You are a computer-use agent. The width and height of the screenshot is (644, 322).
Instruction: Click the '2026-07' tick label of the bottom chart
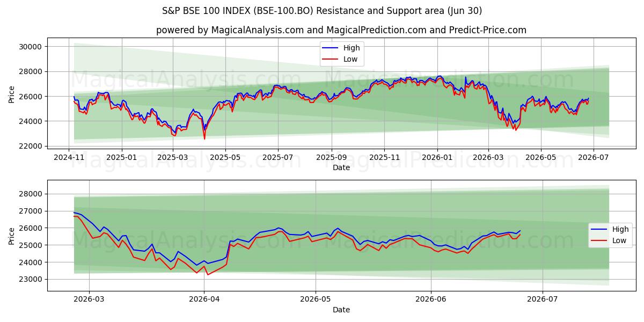pyautogui.click(x=543, y=301)
